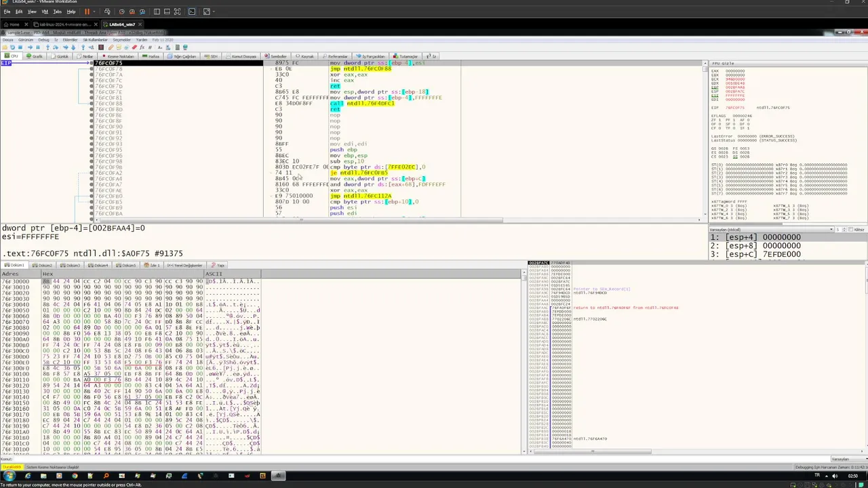Open the Seçenekler options menu
Image resolution: width=868 pixels, height=488 pixels.
[x=121, y=40]
